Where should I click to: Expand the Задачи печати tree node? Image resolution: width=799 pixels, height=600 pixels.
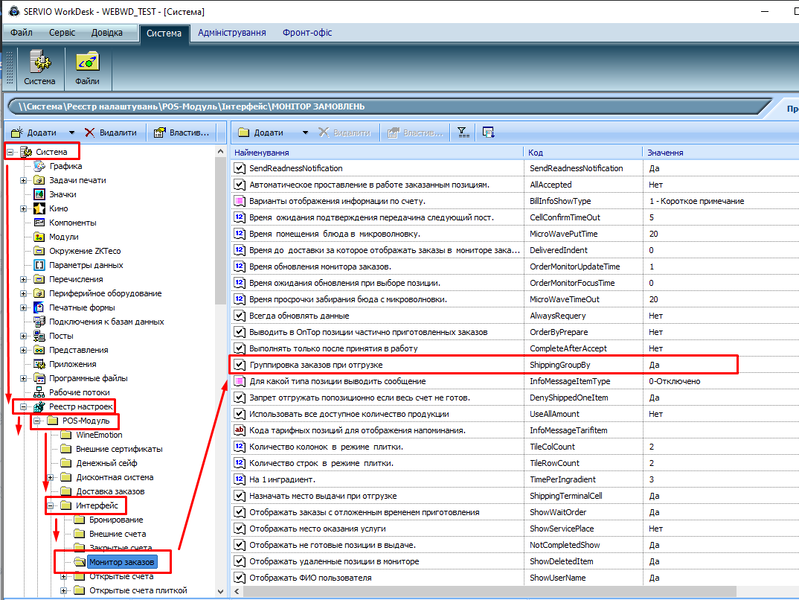(x=24, y=180)
